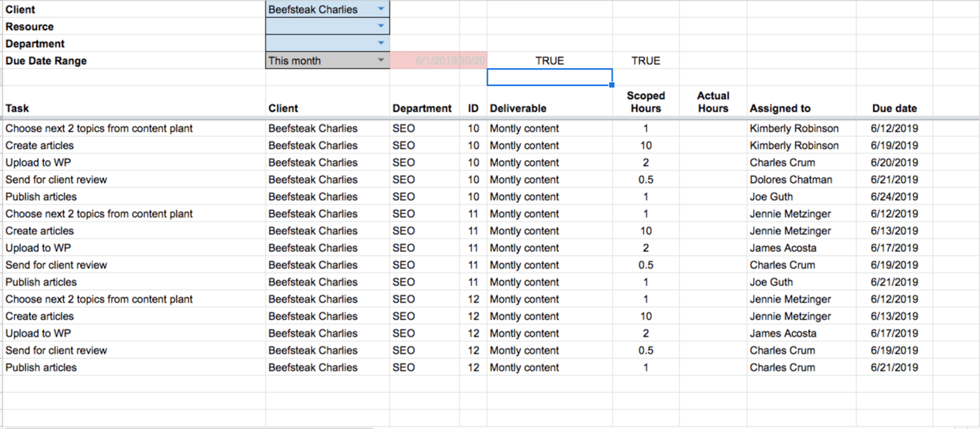Select the Due Date Range label cell
The height and width of the screenshot is (429, 980).
click(47, 61)
